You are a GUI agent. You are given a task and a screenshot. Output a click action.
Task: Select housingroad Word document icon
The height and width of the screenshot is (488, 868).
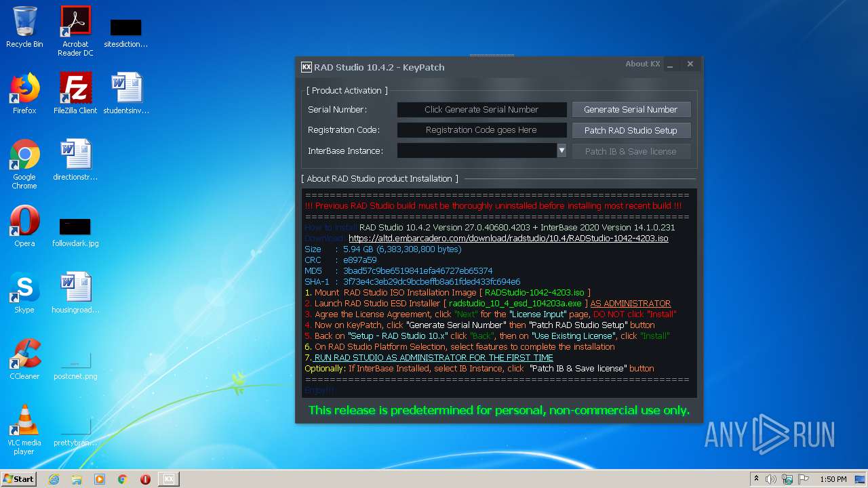[x=75, y=293]
